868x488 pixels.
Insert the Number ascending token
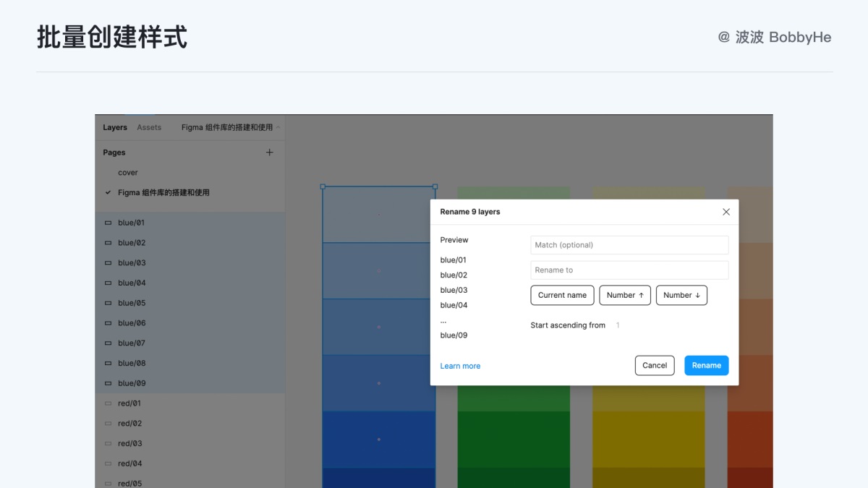pyautogui.click(x=625, y=295)
